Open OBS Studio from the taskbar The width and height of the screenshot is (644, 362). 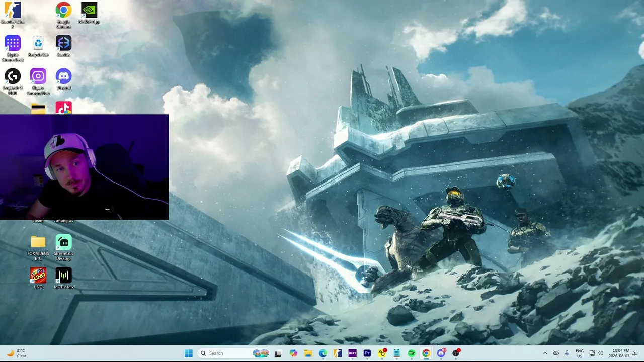(456, 353)
